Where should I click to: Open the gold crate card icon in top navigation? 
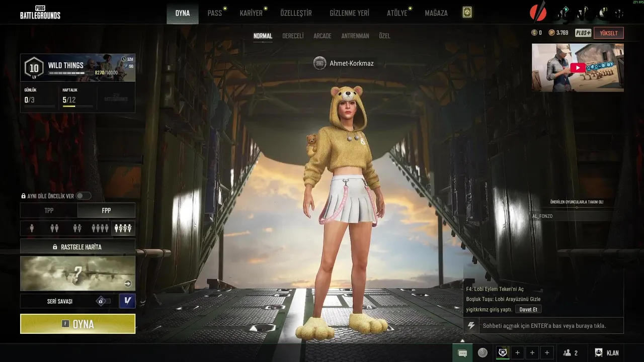(x=467, y=13)
